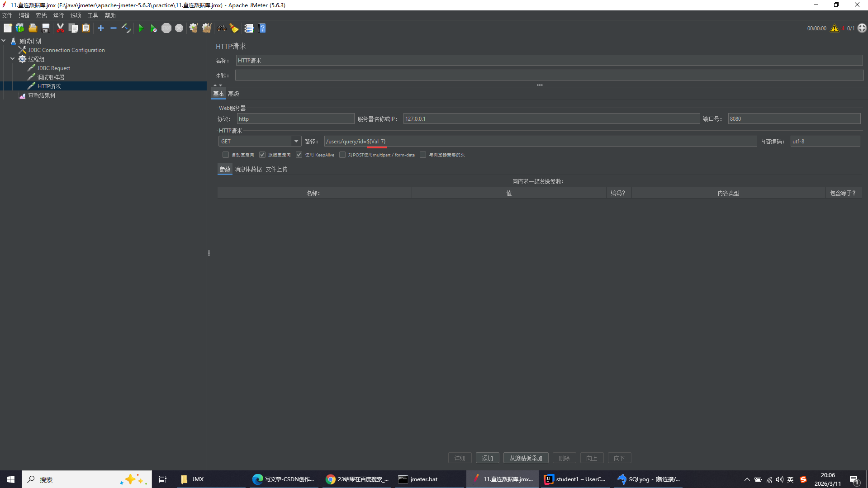Save the test plan with floppy icon
This screenshot has width=868, height=488.
(x=46, y=28)
